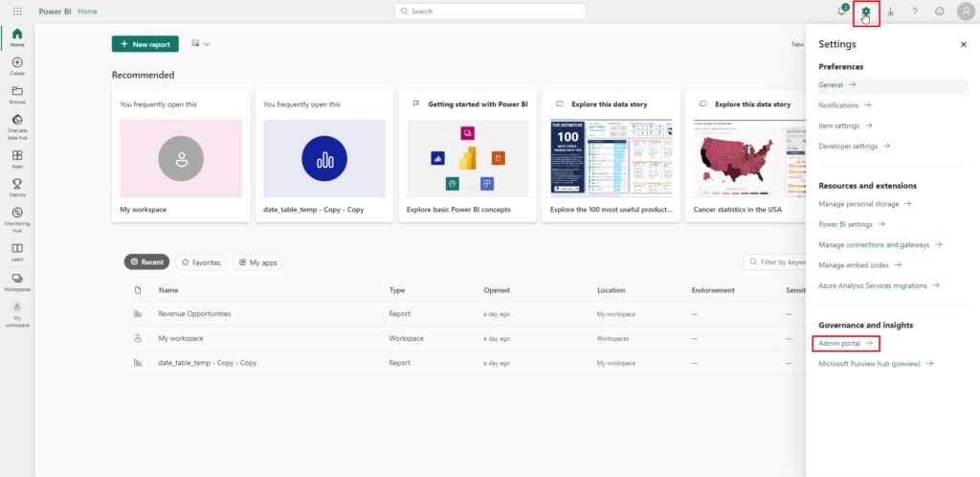Screen dimensions: 980x477
Task: Open Manage personal storage link
Action: (864, 204)
